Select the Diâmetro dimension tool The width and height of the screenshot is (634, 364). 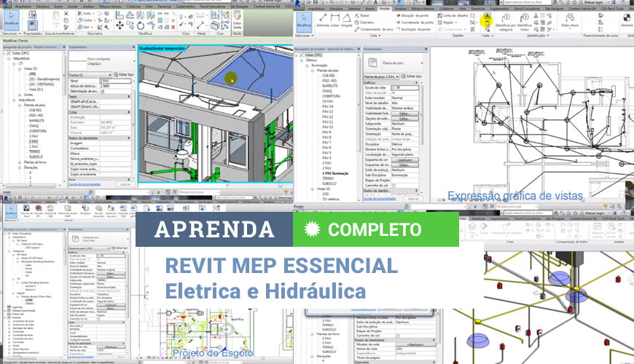click(x=364, y=23)
